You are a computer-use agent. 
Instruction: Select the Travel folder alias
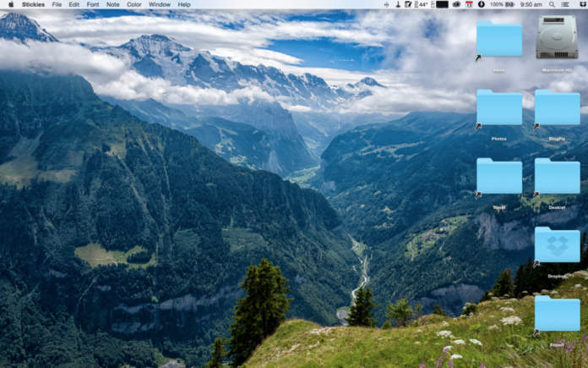(498, 177)
